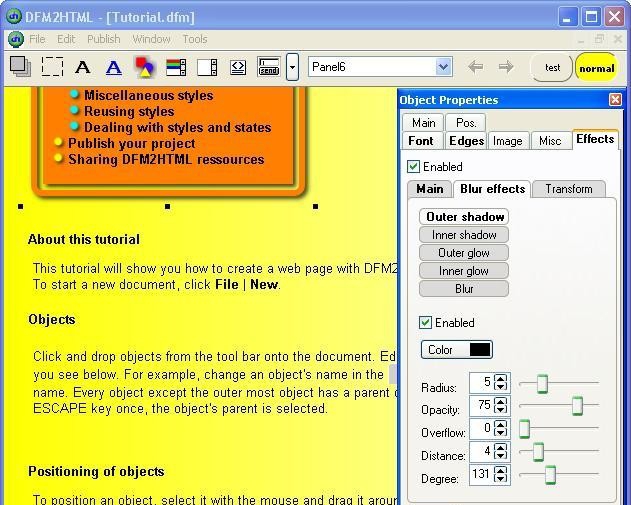Select the dashed rectangle selection tool
This screenshot has width=631, height=505.
(52, 67)
